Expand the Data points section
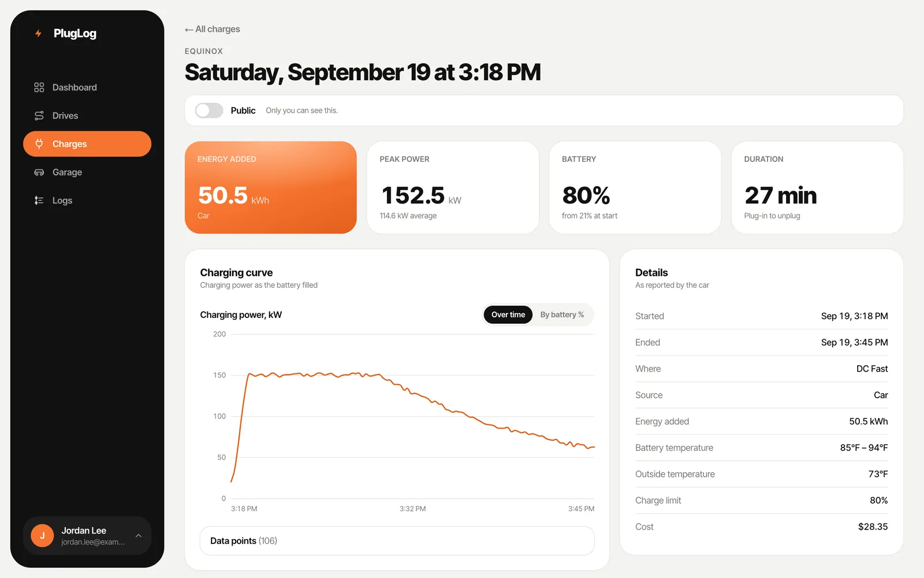Viewport: 924px width, 578px height. click(x=397, y=541)
